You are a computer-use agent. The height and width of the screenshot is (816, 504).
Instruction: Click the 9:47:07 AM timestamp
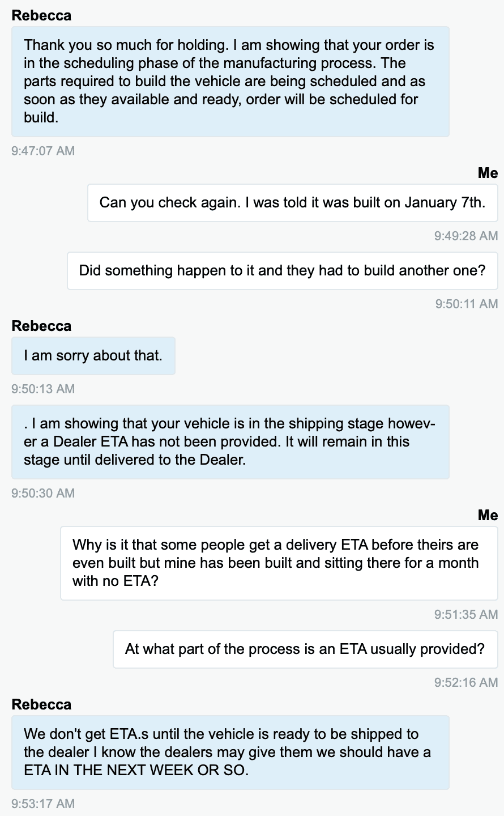pos(43,151)
